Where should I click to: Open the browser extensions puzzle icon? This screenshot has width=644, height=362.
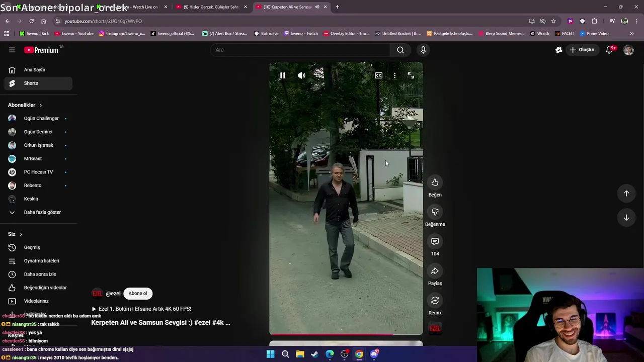pyautogui.click(x=595, y=21)
